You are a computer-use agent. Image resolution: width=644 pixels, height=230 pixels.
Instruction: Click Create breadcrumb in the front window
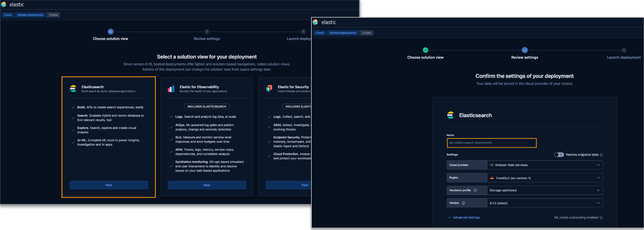(366, 33)
